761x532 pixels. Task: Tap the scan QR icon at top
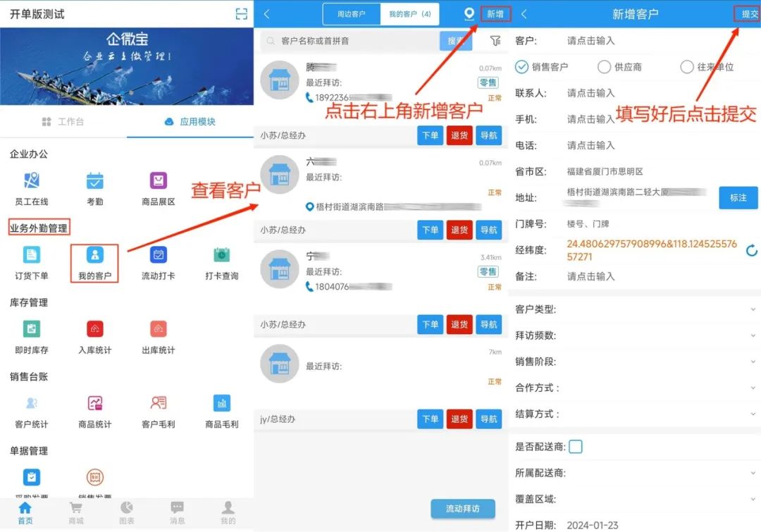[241, 14]
